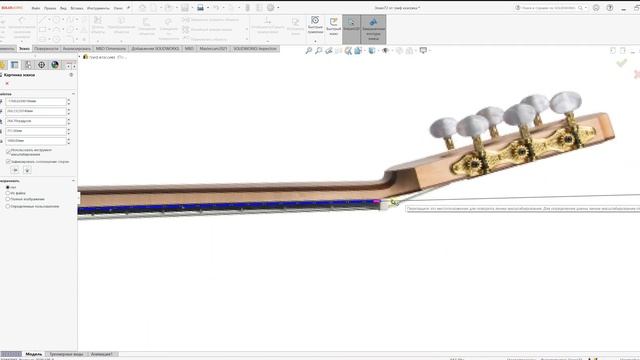
Task: Select the 'Из файла' transparency option
Action: pos(8,193)
